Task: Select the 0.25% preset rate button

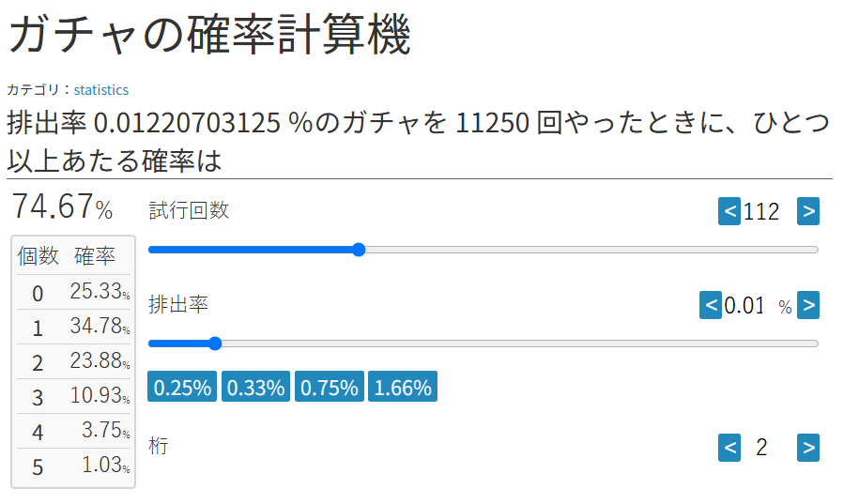Action: click(x=182, y=387)
